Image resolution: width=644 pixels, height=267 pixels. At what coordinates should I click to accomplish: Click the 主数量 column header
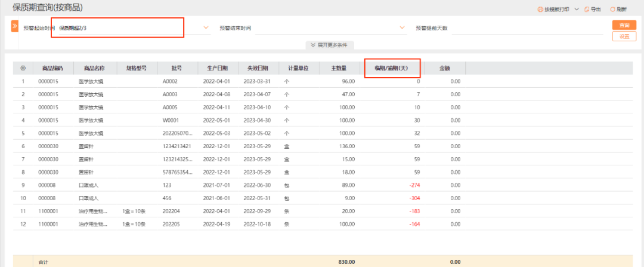(x=339, y=68)
